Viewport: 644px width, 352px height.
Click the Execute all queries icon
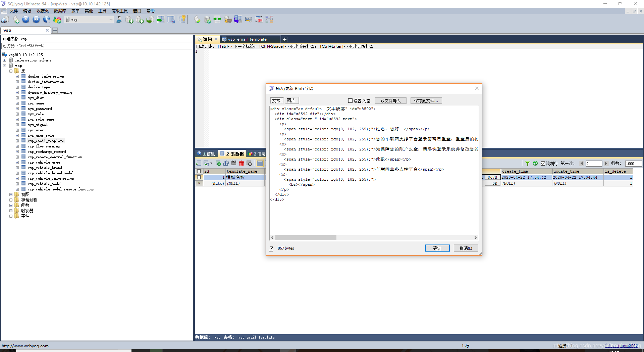(36, 20)
